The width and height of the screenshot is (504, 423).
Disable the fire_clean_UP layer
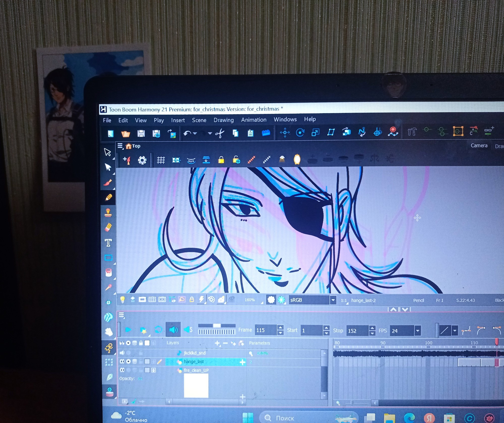[122, 370]
